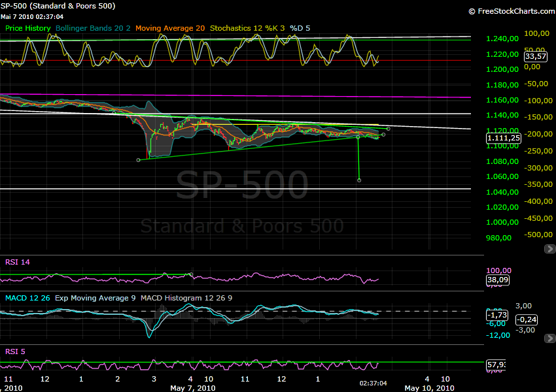556x392 pixels.
Task: Click the -12,00 MACD axis label
Action: point(499,335)
